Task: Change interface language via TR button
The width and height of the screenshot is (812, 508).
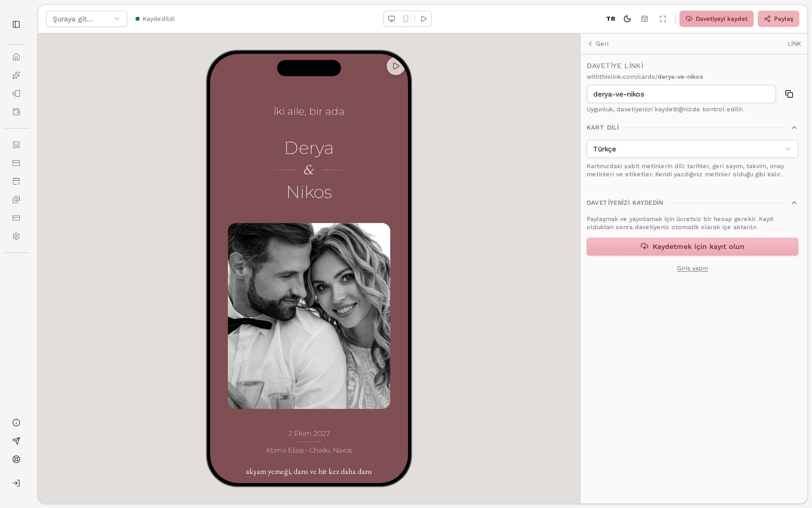Action: tap(611, 19)
